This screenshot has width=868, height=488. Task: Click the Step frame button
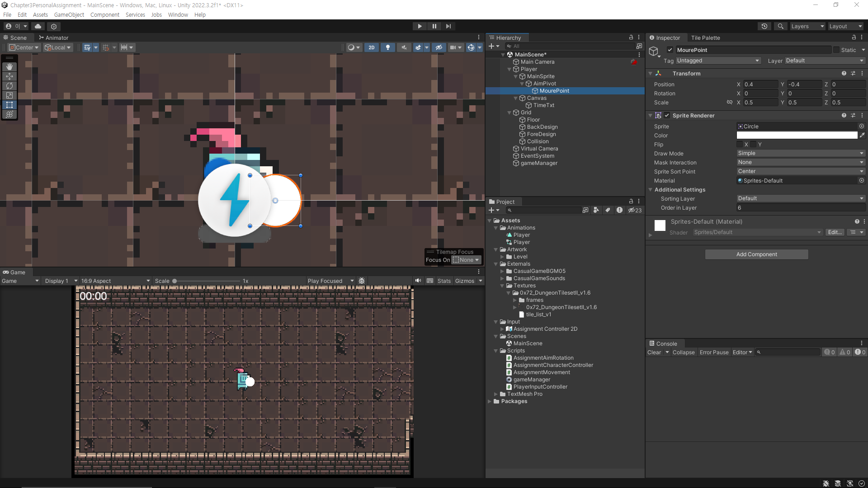448,26
